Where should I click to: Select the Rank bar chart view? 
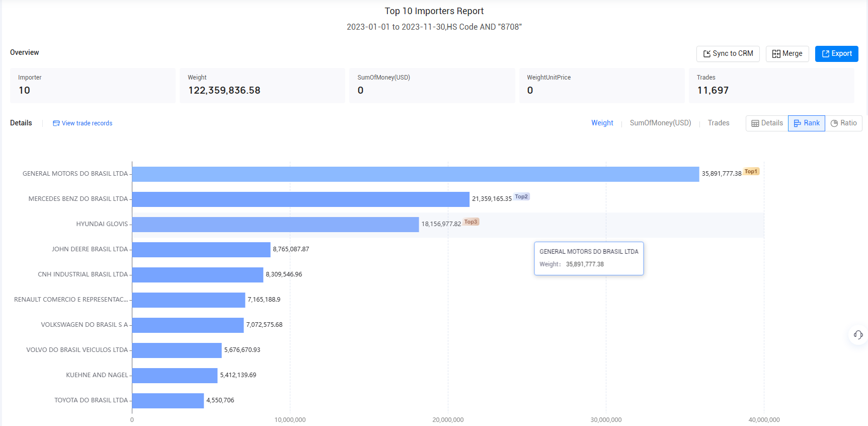tap(806, 123)
